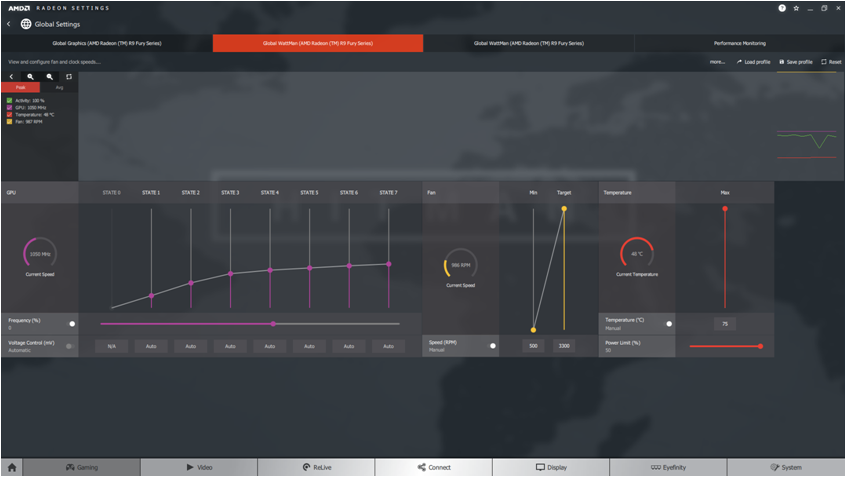Open the Video section
This screenshot has height=477, width=846.
[199, 467]
